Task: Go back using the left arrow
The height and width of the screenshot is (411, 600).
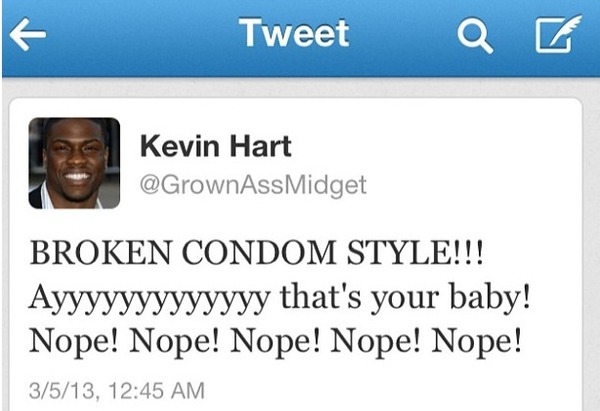Action: coord(28,34)
